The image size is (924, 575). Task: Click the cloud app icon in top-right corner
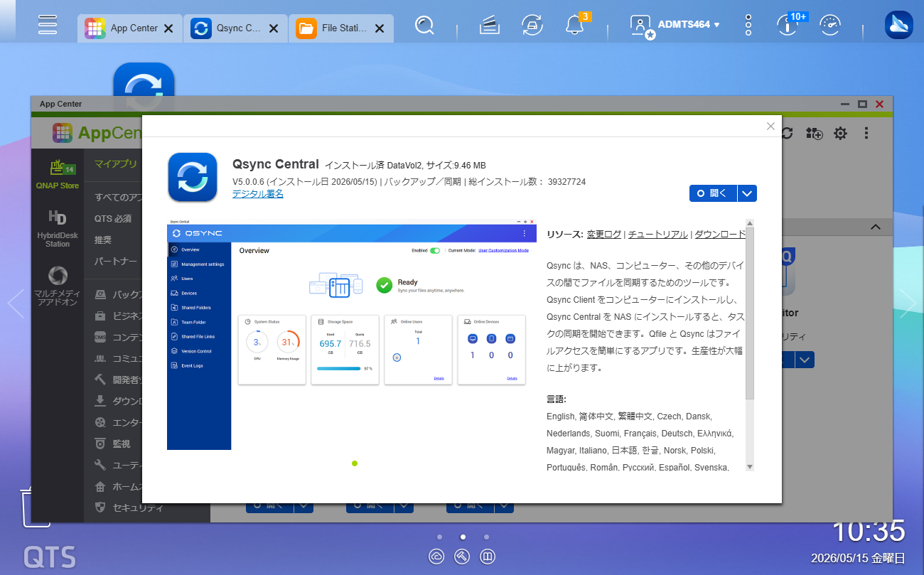click(x=898, y=25)
